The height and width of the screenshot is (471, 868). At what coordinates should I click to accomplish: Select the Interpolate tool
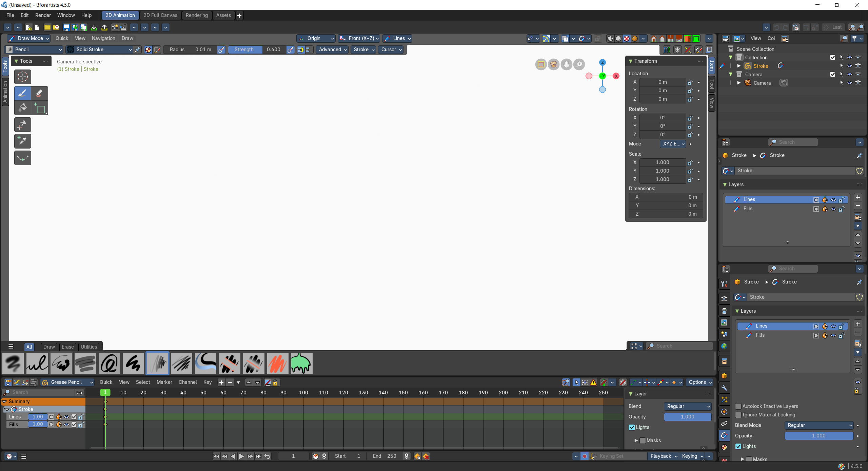23,158
